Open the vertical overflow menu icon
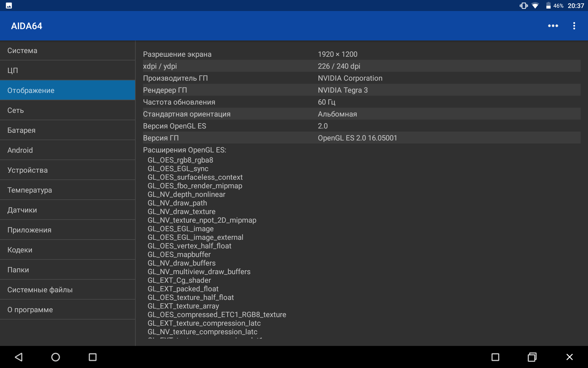Image resolution: width=588 pixels, height=368 pixels. [574, 26]
